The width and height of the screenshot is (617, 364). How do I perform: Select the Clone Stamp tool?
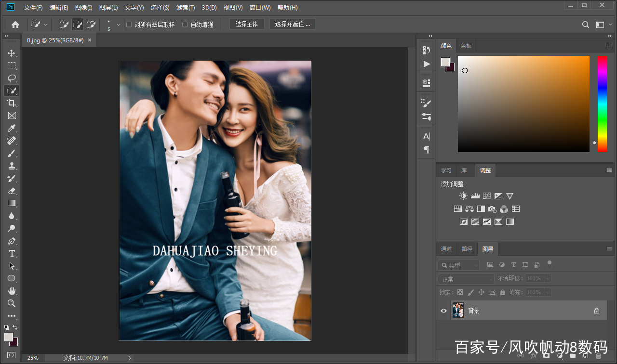tap(11, 166)
